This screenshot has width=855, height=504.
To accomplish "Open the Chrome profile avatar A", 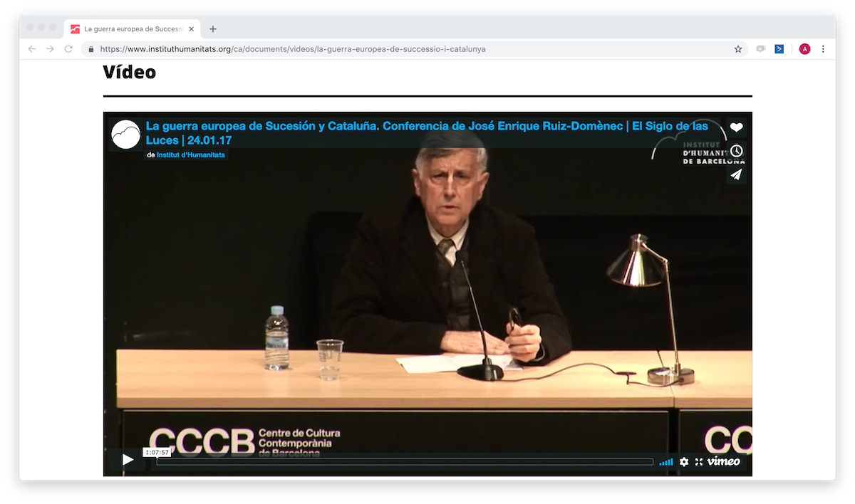I will tap(804, 49).
